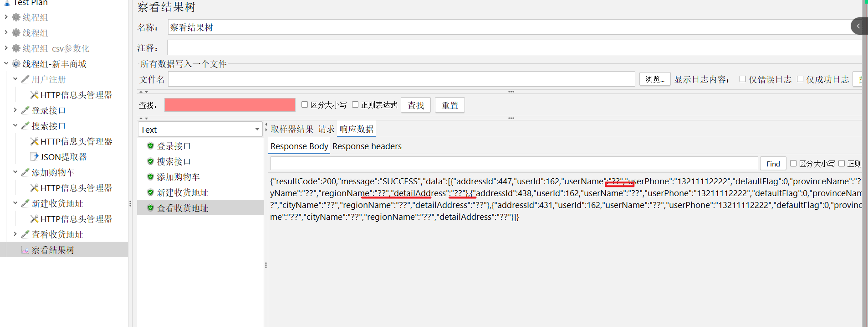Select the Response Body tab

299,146
